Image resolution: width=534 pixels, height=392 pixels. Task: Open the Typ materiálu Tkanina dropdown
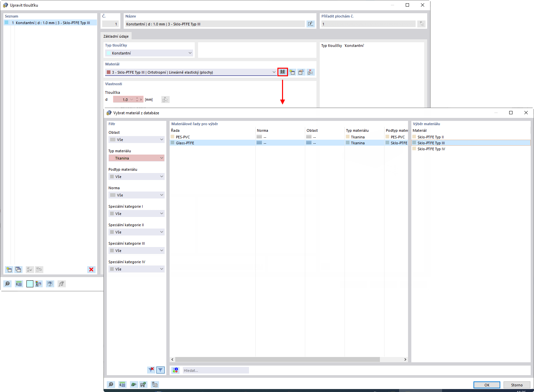[137, 158]
